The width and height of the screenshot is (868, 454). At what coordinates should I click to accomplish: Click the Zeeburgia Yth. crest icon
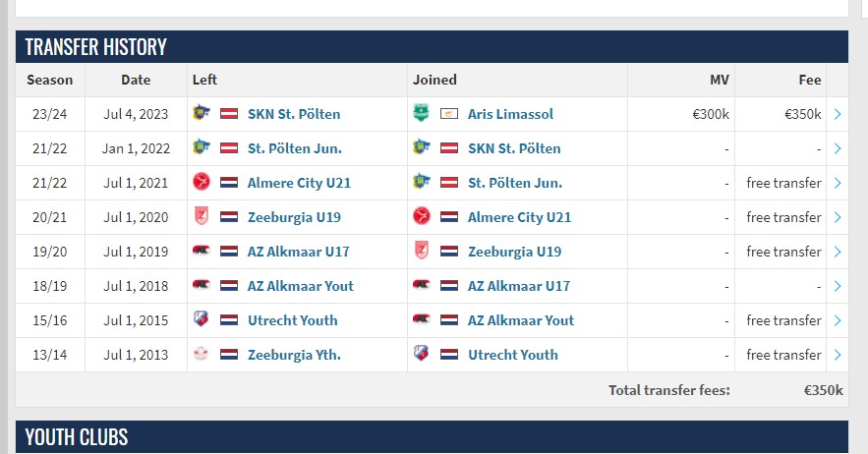201,354
